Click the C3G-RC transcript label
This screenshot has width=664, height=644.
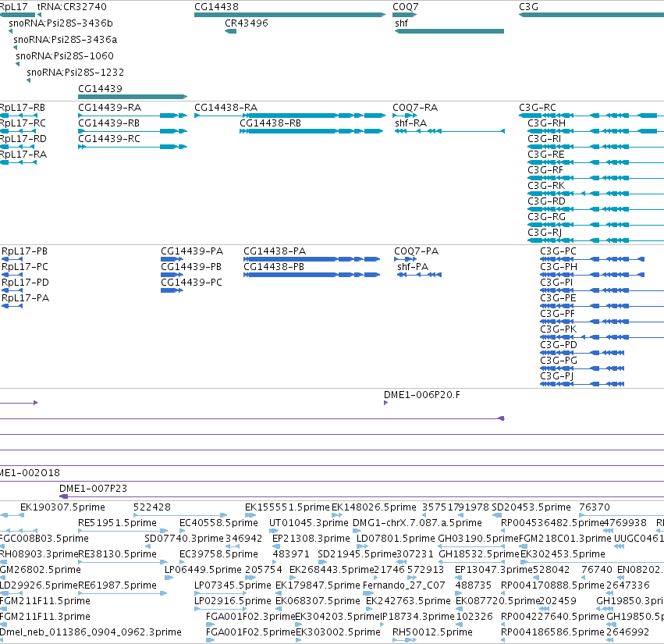(538, 108)
